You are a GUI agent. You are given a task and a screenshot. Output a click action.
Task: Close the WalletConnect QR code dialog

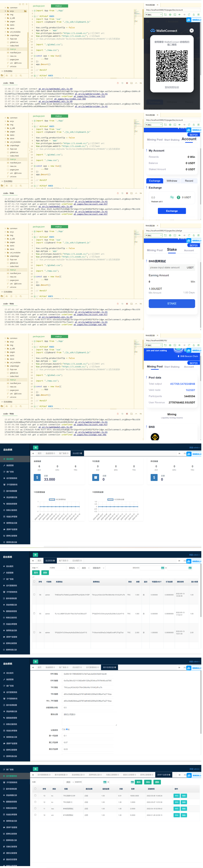(x=191, y=30)
